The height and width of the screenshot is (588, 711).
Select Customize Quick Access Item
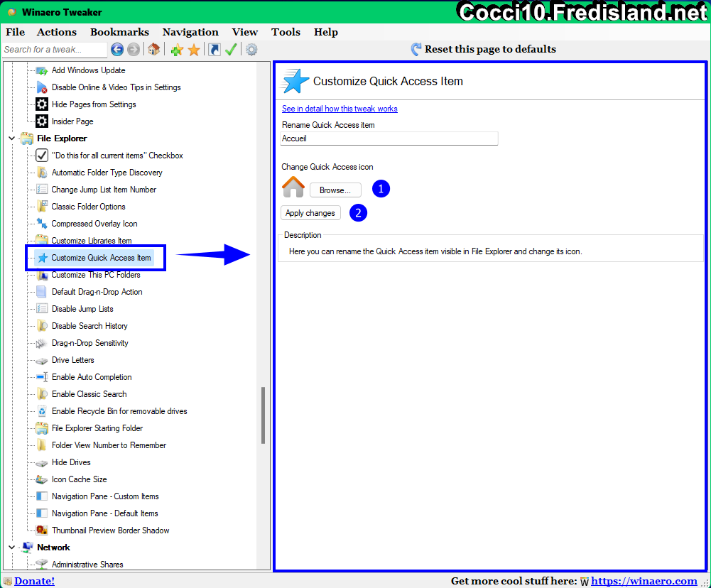click(101, 258)
